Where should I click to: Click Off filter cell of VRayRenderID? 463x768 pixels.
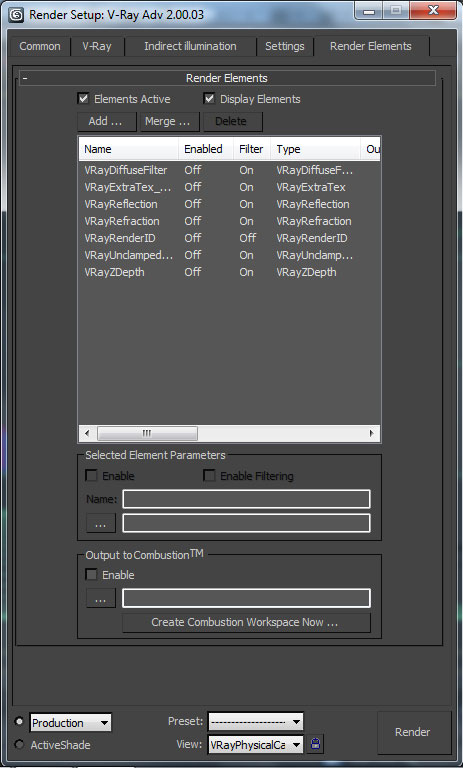pyautogui.click(x=247, y=238)
